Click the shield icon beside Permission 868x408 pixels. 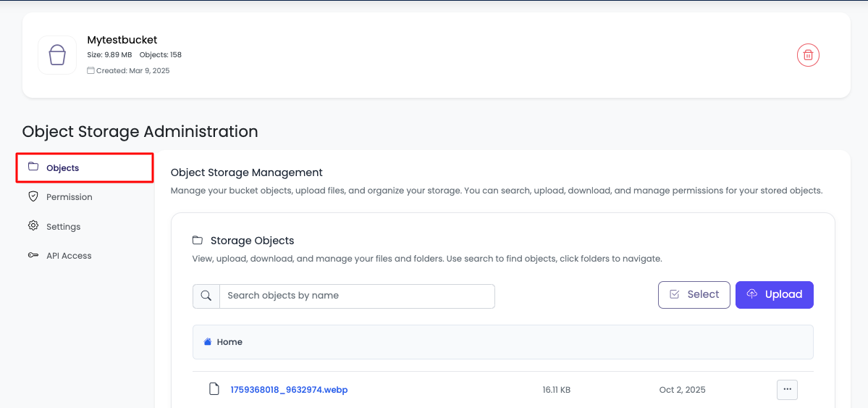pos(33,196)
